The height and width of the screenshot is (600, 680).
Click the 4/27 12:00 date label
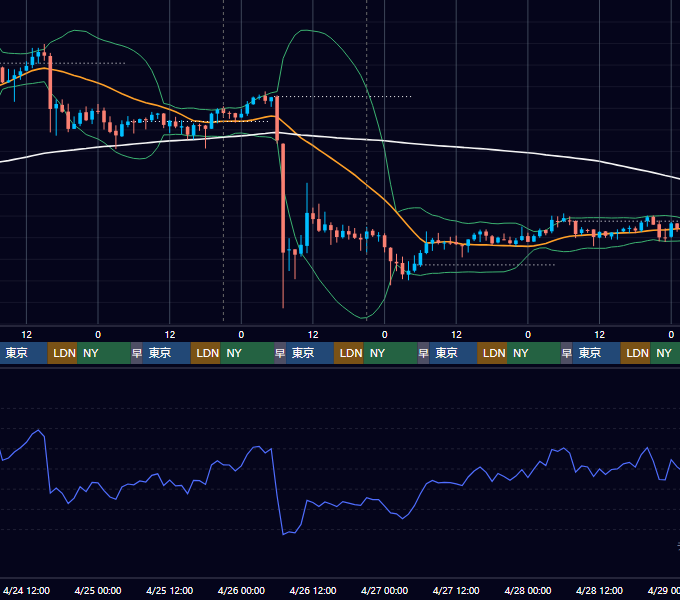pyautogui.click(x=456, y=590)
